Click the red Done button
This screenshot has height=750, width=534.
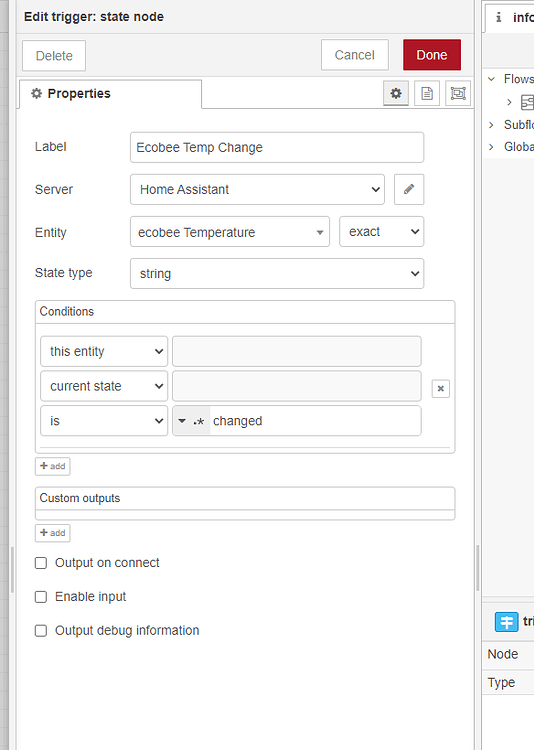(432, 55)
